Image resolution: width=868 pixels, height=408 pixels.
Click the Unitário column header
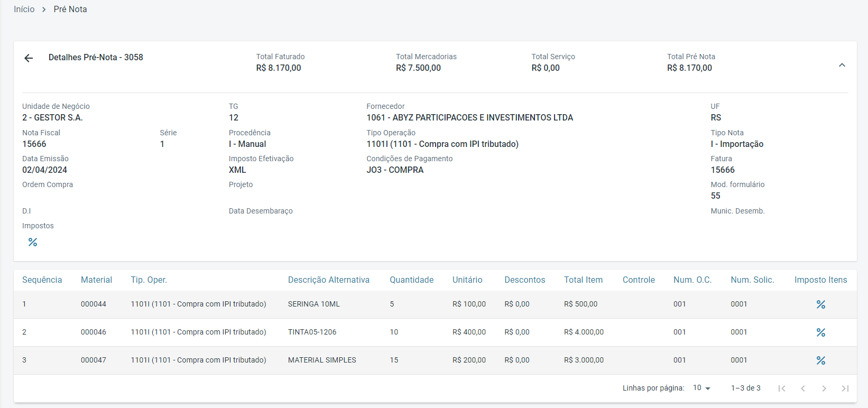coord(467,280)
